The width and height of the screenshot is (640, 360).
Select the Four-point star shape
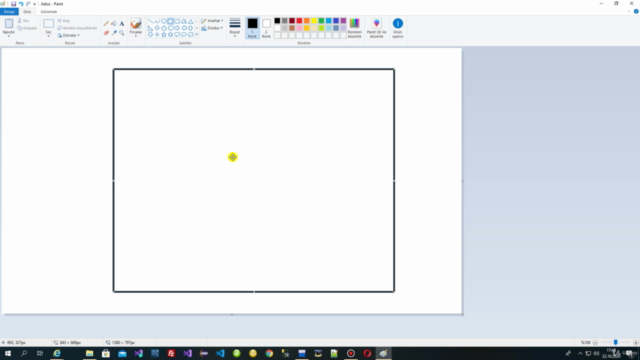[157, 35]
